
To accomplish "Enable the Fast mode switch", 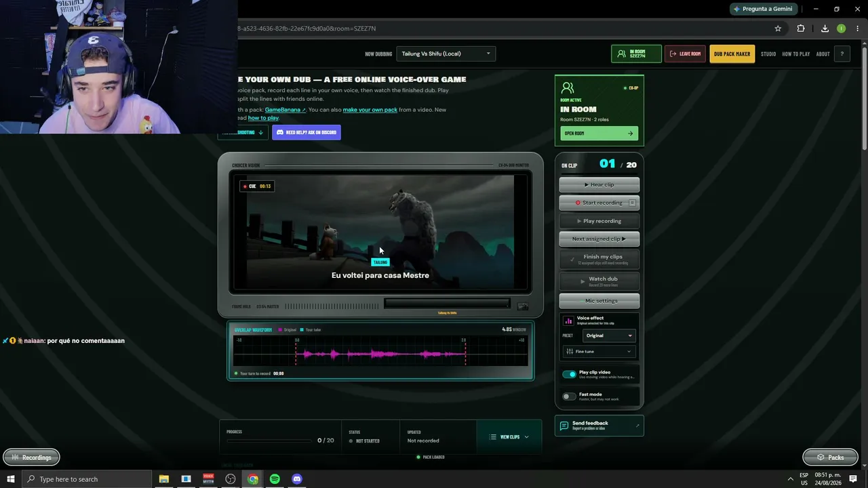I will (x=569, y=396).
